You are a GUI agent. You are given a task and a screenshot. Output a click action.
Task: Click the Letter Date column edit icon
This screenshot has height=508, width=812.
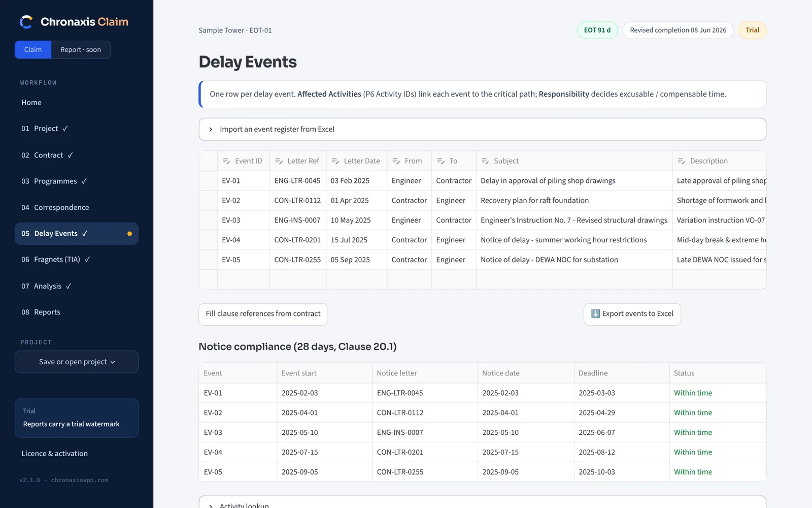click(x=335, y=161)
